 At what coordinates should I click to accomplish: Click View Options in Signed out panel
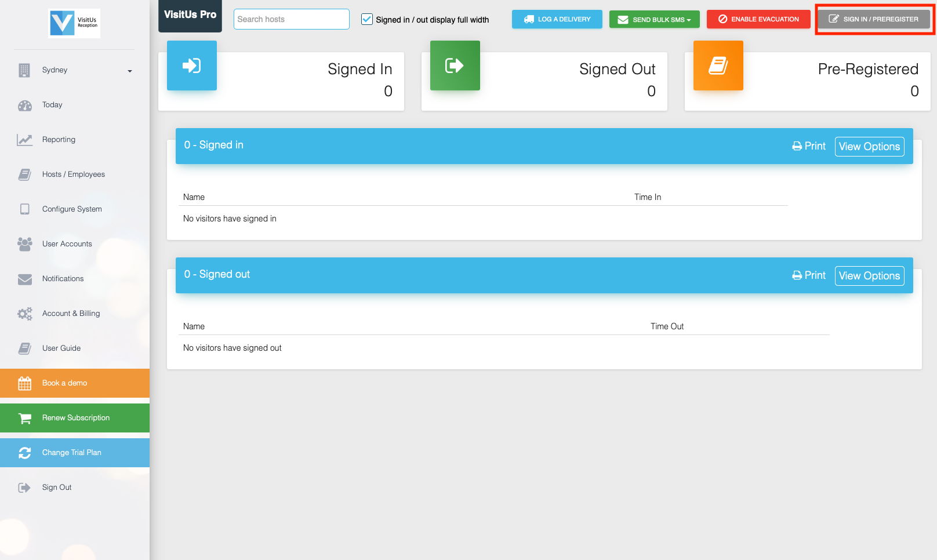tap(870, 276)
